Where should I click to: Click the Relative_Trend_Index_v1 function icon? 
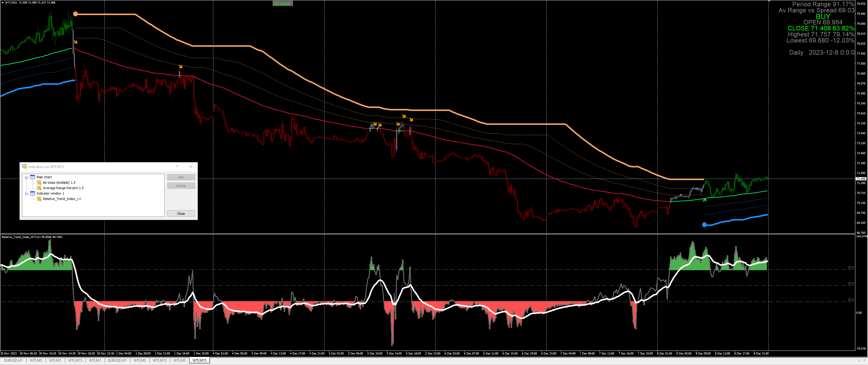[39, 199]
